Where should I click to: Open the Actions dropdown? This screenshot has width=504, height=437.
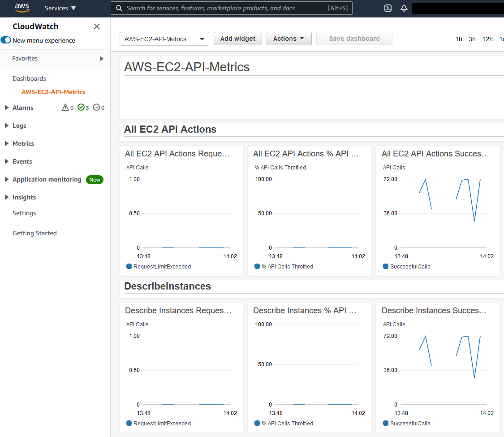[x=289, y=39]
